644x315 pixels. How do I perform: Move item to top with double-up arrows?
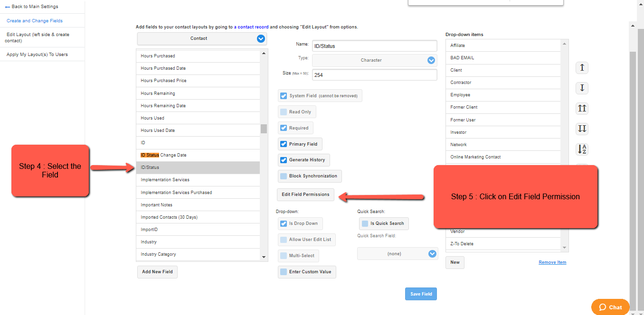click(582, 109)
